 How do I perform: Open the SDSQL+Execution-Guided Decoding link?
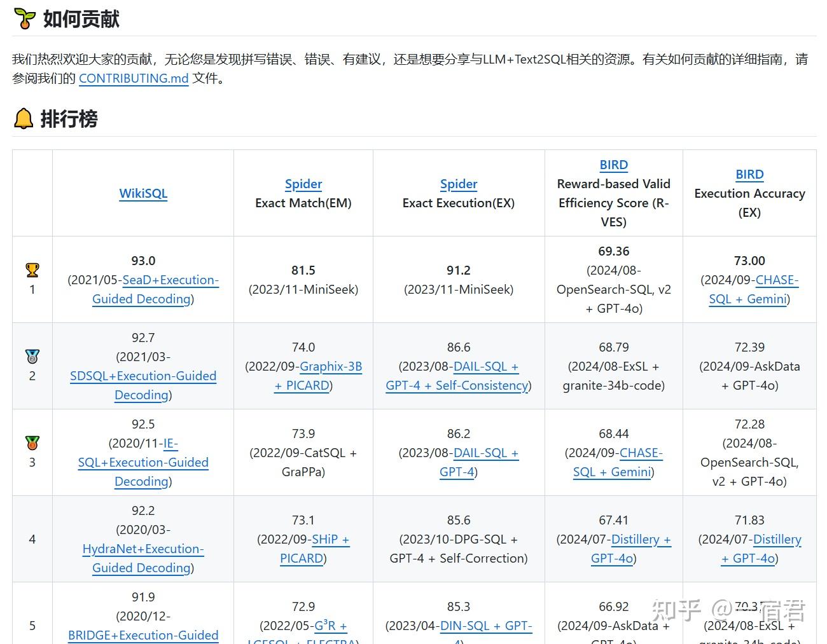[x=142, y=376]
